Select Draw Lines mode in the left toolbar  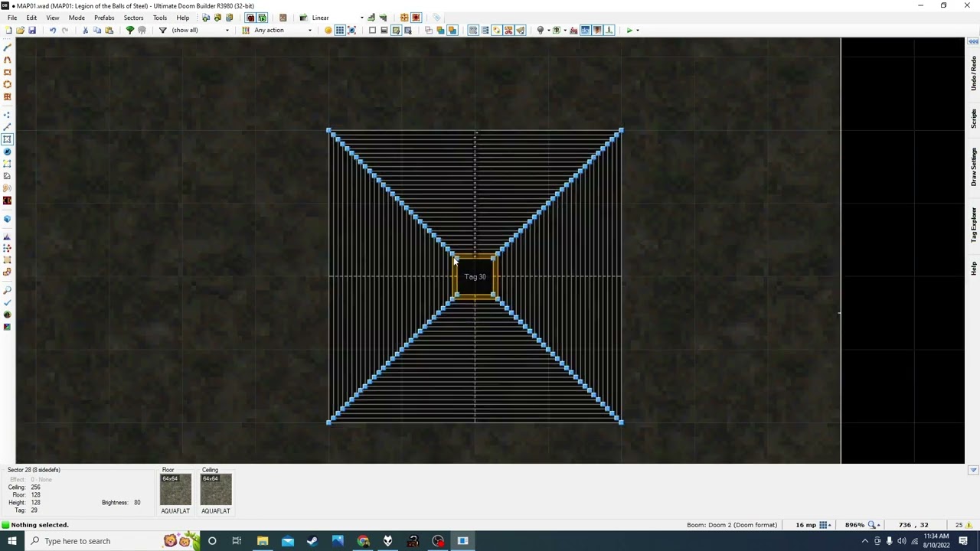pos(7,47)
